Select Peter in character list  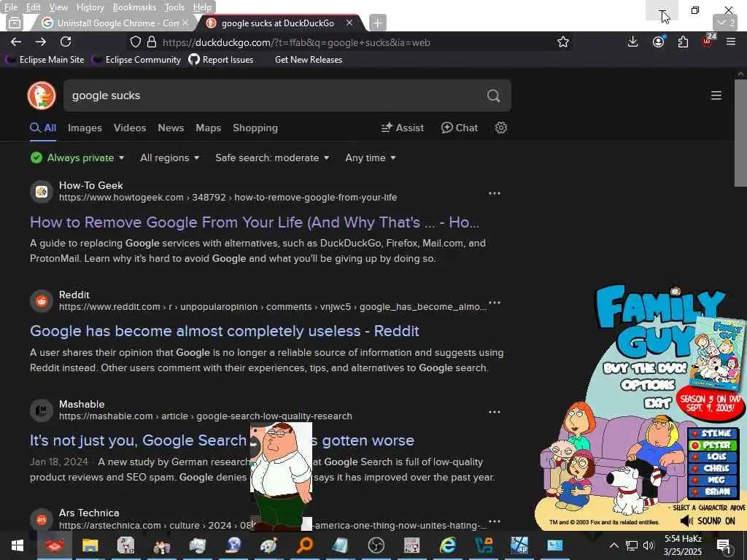point(713,446)
